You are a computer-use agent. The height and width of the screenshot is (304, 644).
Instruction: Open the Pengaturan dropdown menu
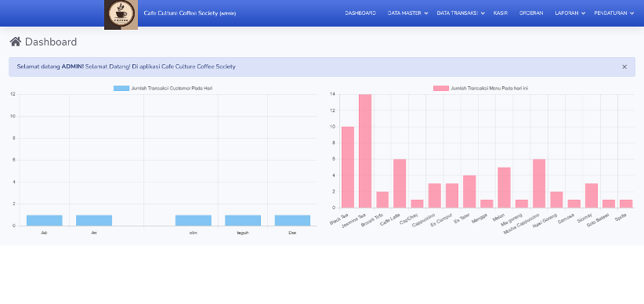tap(613, 13)
